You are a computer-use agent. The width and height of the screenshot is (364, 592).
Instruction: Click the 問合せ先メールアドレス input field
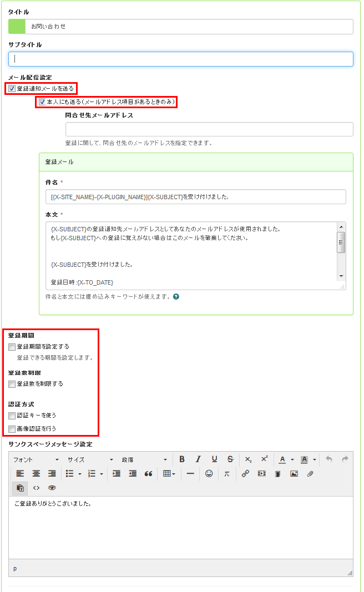(x=209, y=129)
